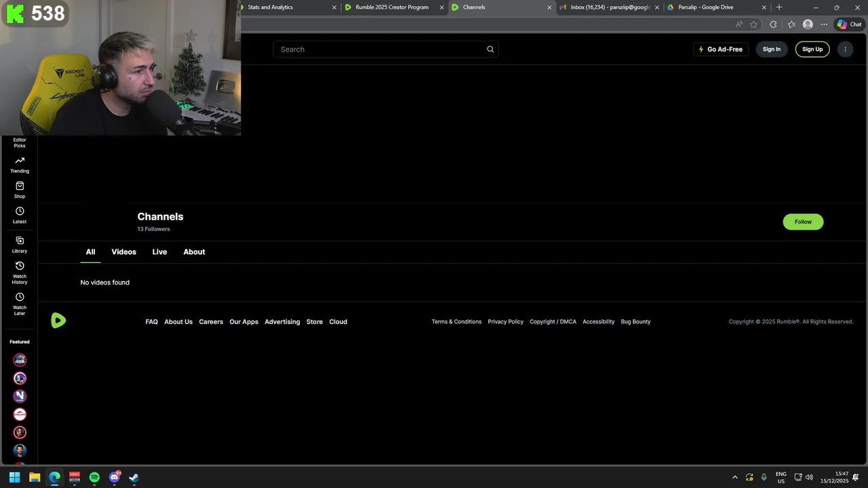Open volume control in system tray
Image resolution: width=868 pixels, height=488 pixels.
809,477
